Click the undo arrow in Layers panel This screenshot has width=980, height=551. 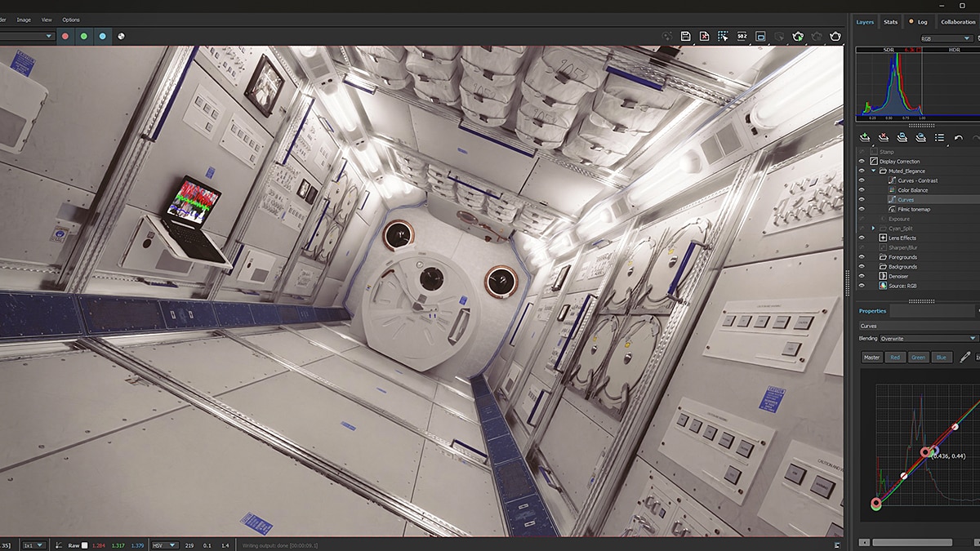959,138
